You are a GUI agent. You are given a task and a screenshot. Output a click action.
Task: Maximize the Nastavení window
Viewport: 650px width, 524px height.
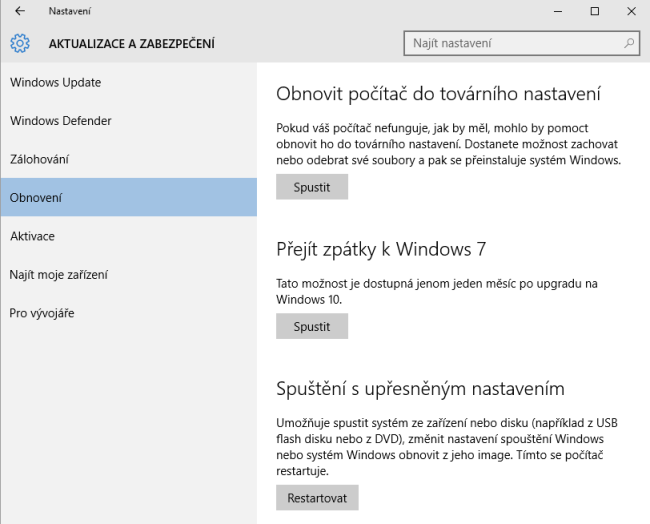(594, 11)
